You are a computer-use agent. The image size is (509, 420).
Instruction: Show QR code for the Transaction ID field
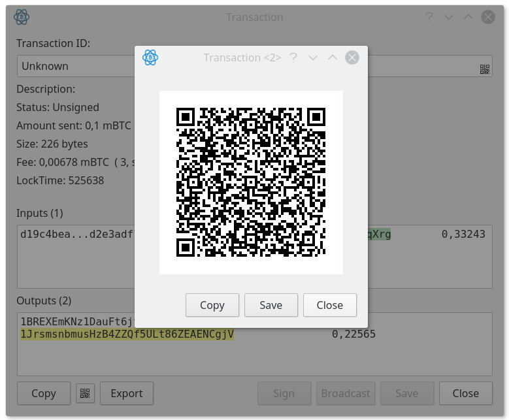pyautogui.click(x=485, y=69)
